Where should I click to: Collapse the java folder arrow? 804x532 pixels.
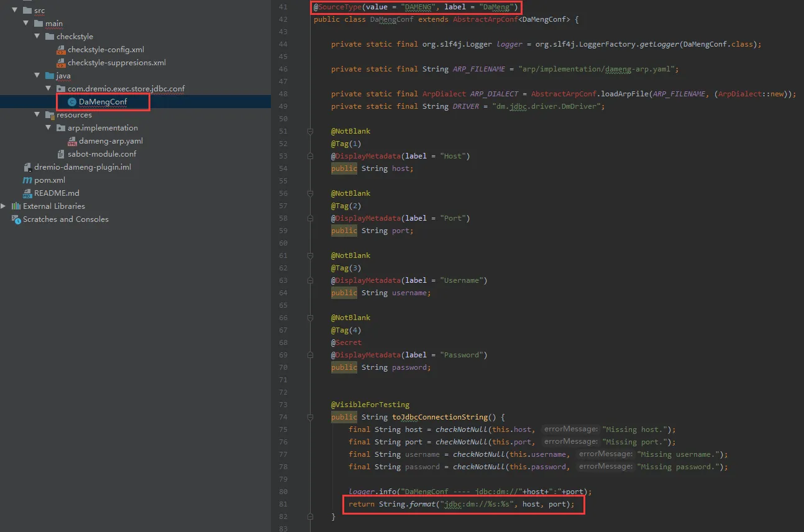click(37, 75)
